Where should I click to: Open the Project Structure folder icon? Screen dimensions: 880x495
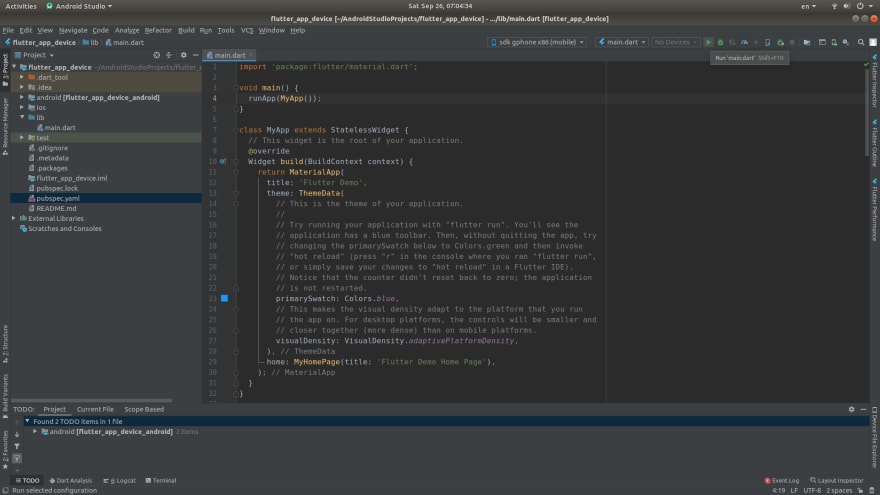(x=806, y=43)
